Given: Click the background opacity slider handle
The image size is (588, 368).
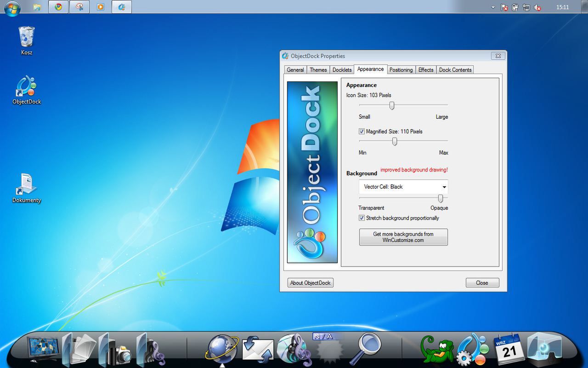Looking at the screenshot, I should point(441,198).
